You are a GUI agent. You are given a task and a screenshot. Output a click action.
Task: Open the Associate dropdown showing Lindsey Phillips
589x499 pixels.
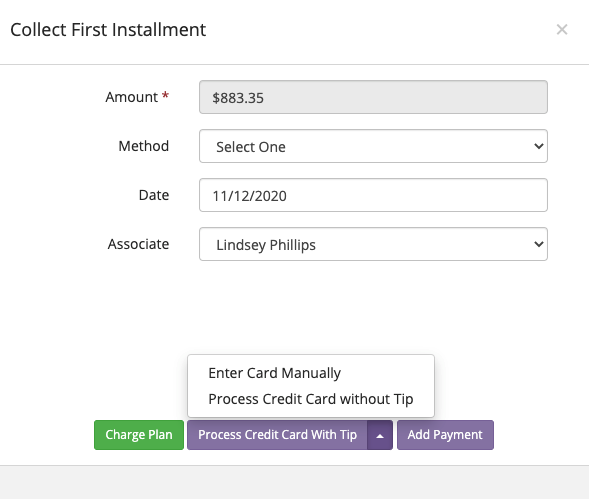(373, 244)
